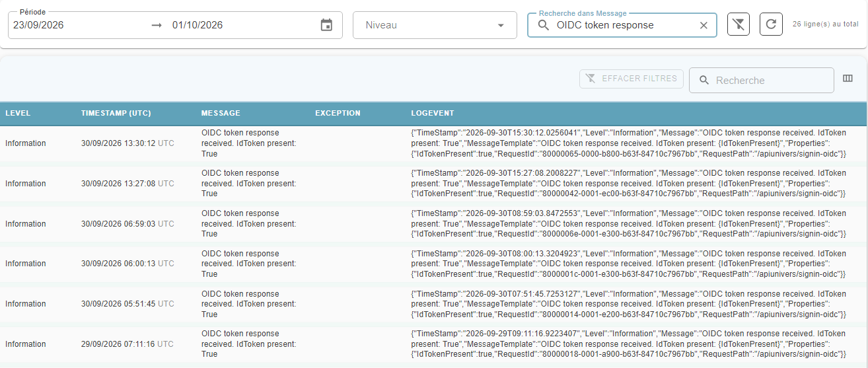Click the message text in the 06:00:13 row
Viewport: 868px width, 368px height.
[248, 264]
